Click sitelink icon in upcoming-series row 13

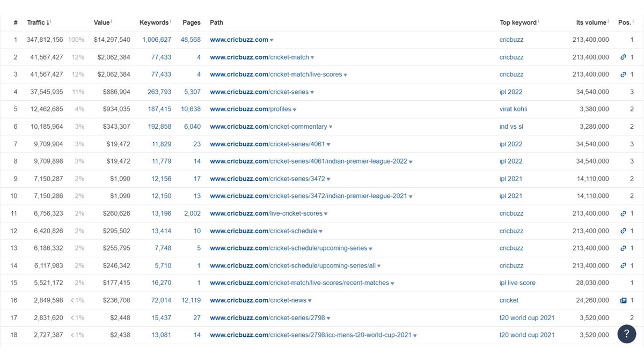pyautogui.click(x=623, y=248)
